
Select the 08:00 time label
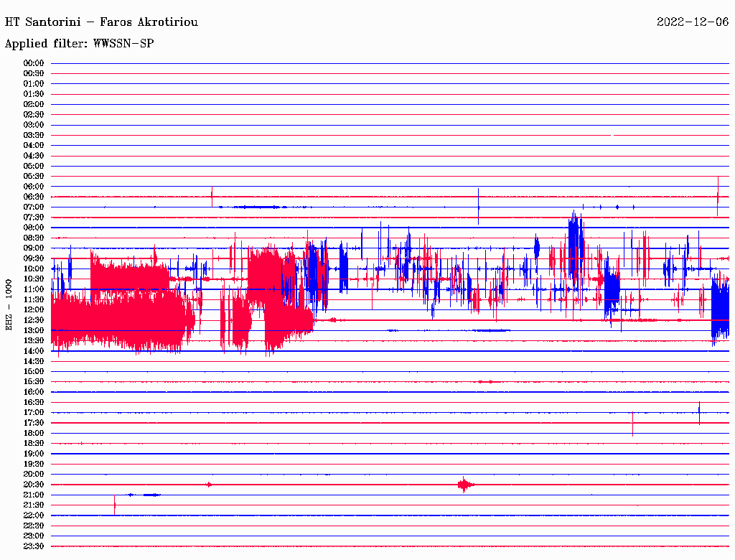tap(33, 228)
